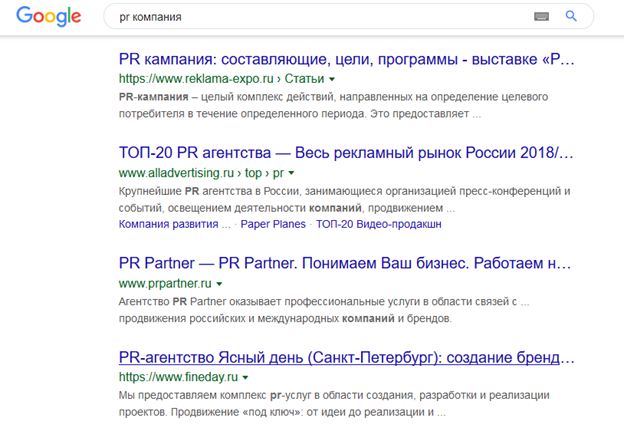This screenshot has width=624, height=431.
Task: Open 'PR кампания: составляющие, цели' result
Action: click(347, 59)
